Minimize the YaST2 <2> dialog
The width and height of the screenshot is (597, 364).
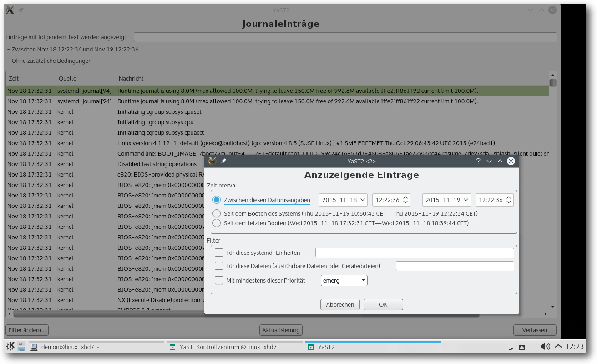coord(489,161)
